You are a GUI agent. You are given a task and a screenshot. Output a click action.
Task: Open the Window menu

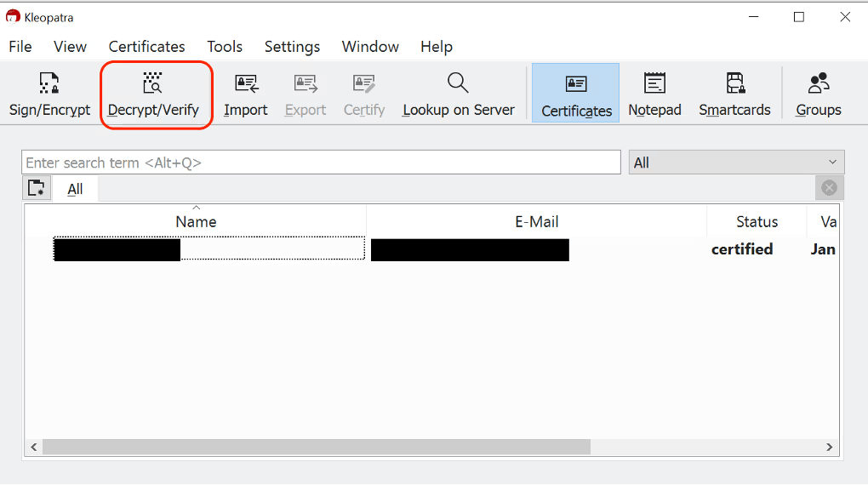click(x=370, y=47)
